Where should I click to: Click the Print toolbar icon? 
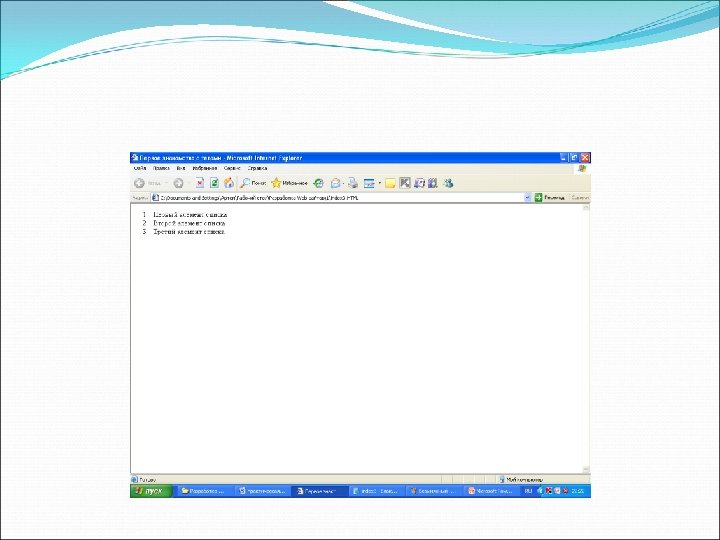click(x=353, y=183)
